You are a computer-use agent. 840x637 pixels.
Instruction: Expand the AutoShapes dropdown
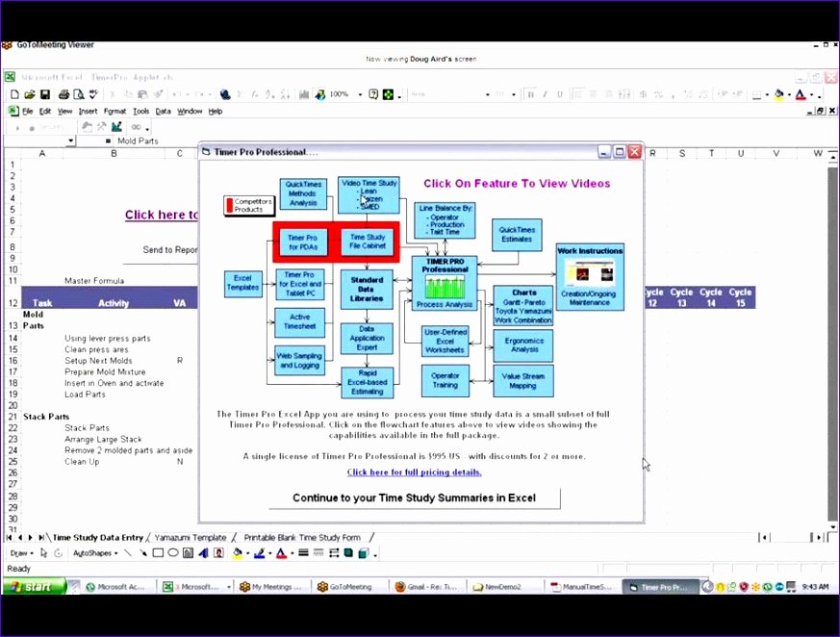[95, 553]
